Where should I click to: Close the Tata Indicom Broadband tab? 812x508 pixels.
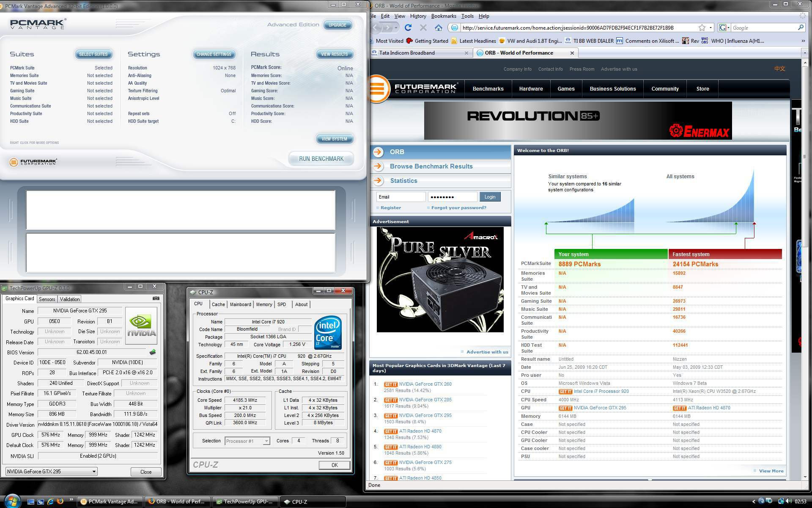pyautogui.click(x=466, y=53)
